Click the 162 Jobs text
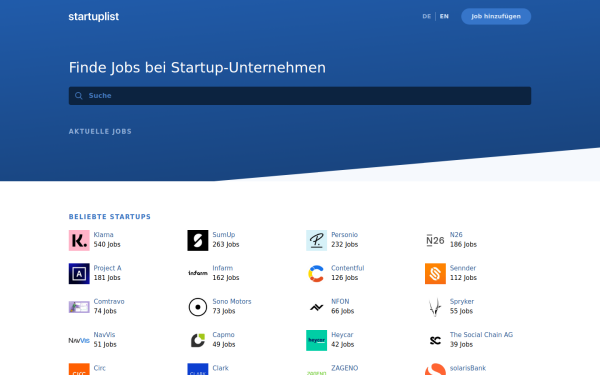 pyautogui.click(x=226, y=277)
